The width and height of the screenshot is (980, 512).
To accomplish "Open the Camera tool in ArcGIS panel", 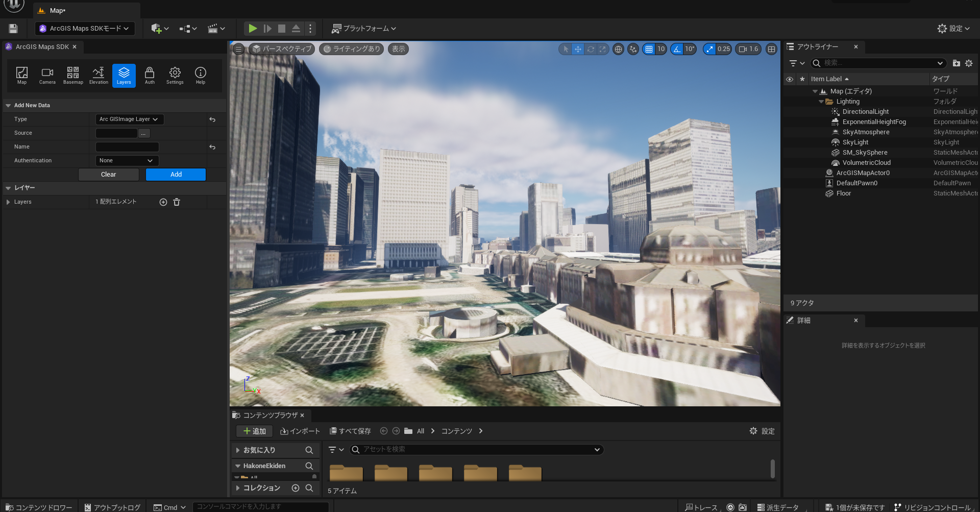I will [x=47, y=75].
